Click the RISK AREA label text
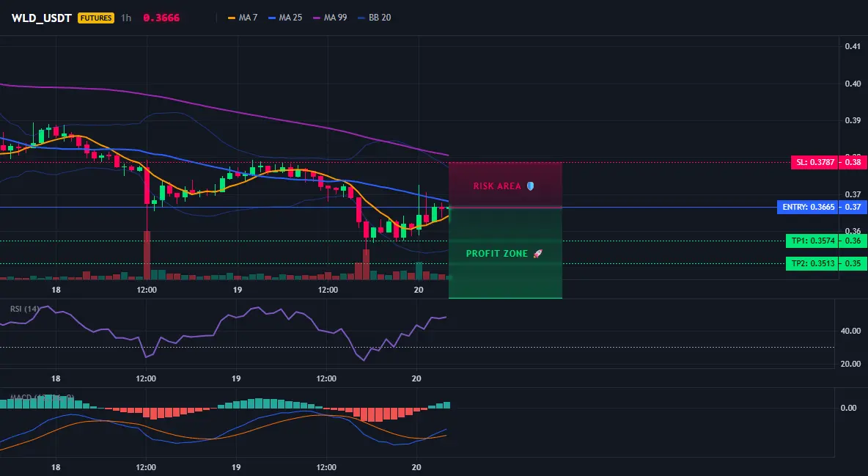The width and height of the screenshot is (868, 476). click(497, 186)
